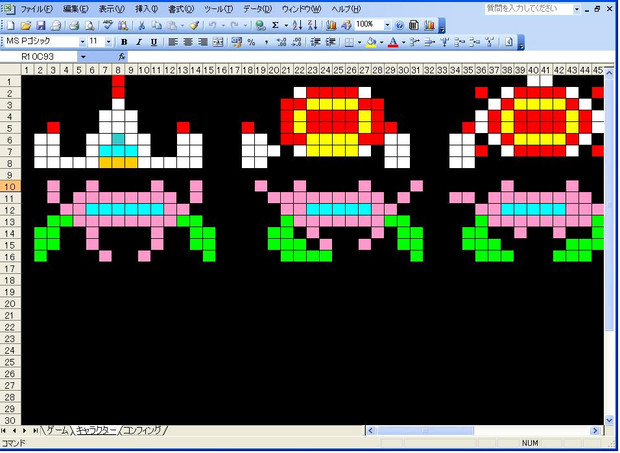The height and width of the screenshot is (453, 620).
Task: Open the データ menu
Action: coord(257,9)
